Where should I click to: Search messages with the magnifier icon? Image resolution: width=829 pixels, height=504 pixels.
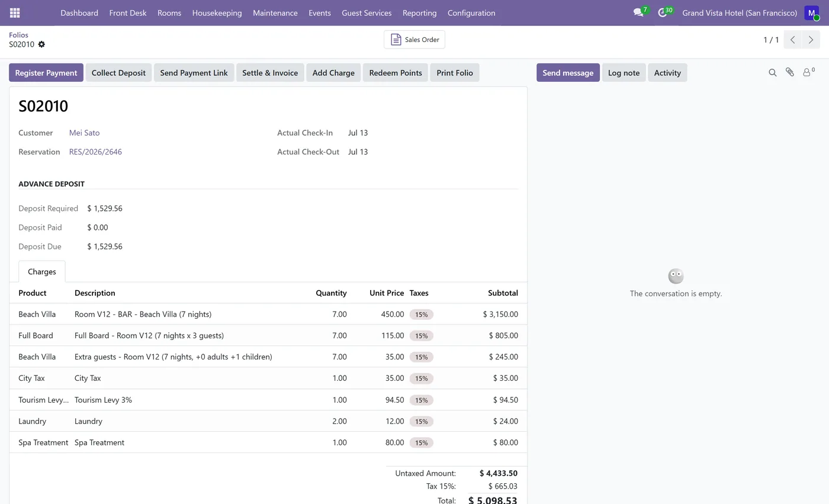[772, 73]
